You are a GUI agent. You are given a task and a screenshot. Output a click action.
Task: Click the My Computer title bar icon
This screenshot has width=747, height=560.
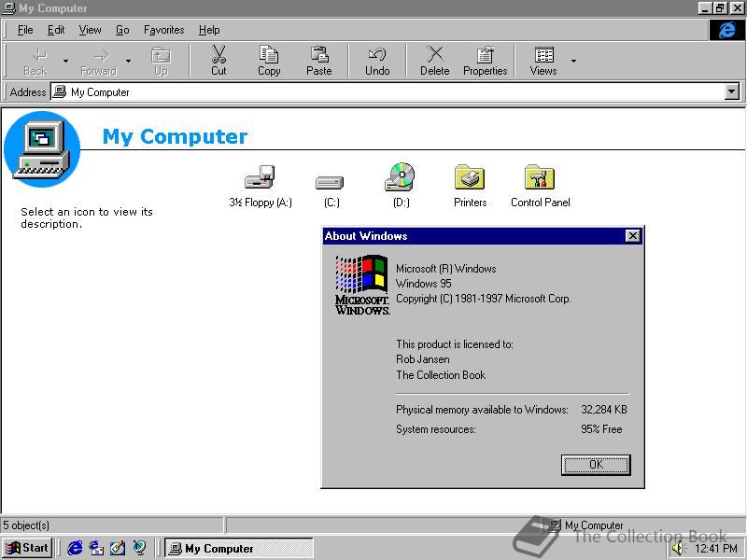tap(9, 8)
